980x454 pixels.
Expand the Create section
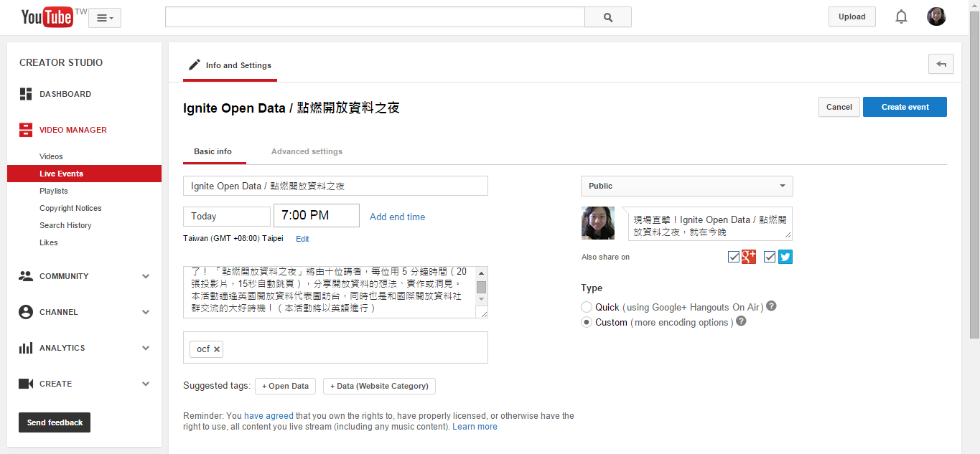[x=146, y=384]
